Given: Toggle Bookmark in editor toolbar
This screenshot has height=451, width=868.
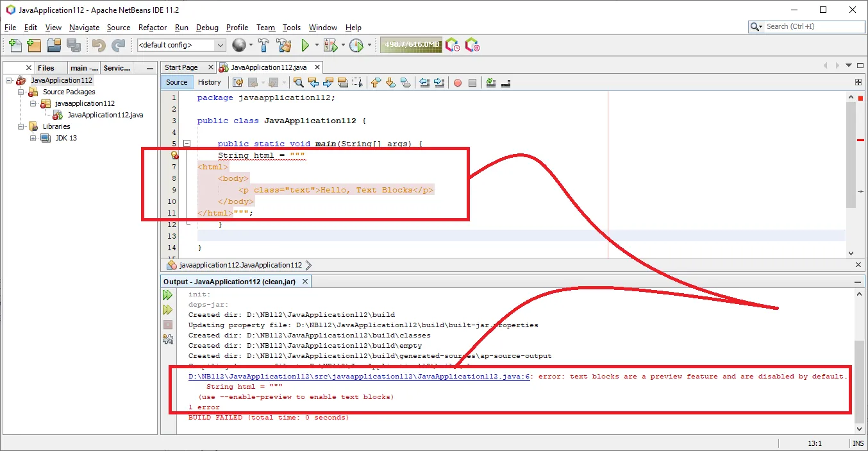Looking at the screenshot, I should [406, 82].
